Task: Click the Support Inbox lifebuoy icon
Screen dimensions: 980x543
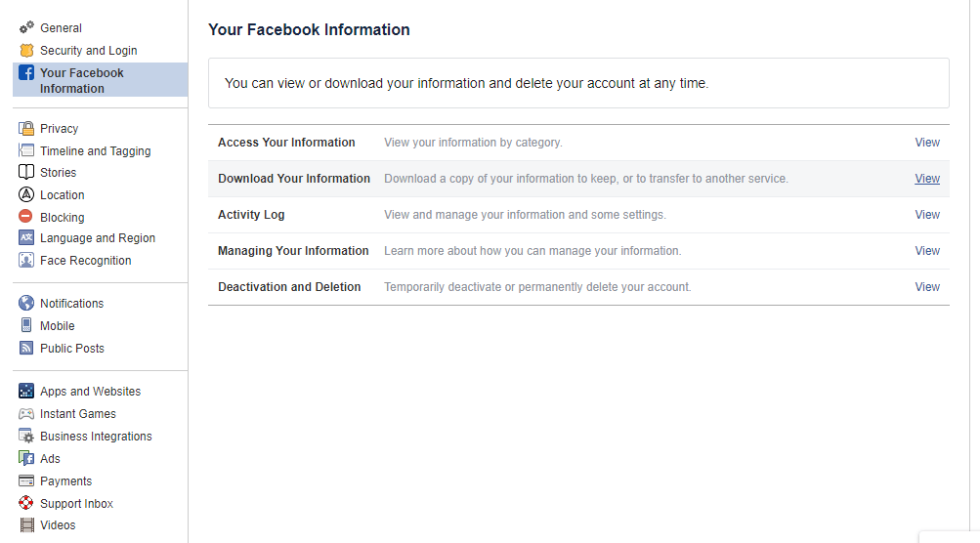Action: (26, 503)
